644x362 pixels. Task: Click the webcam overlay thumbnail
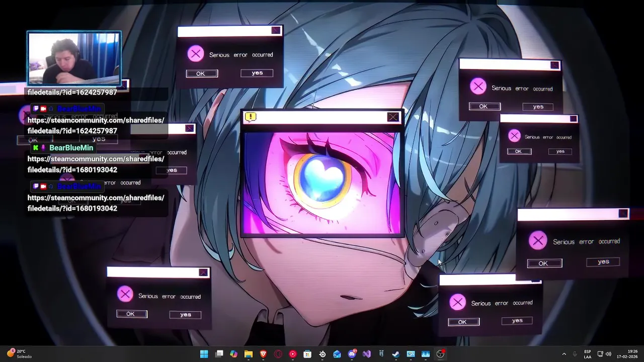74,58
